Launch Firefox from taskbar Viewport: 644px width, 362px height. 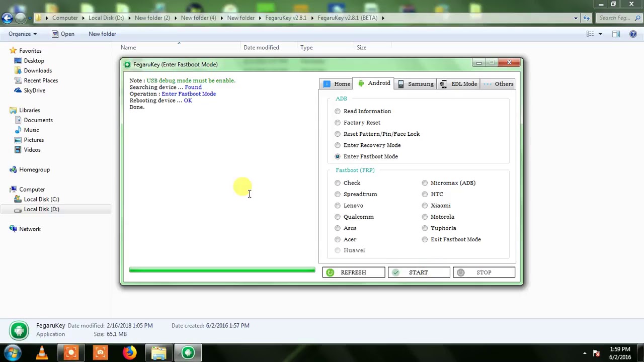click(129, 353)
